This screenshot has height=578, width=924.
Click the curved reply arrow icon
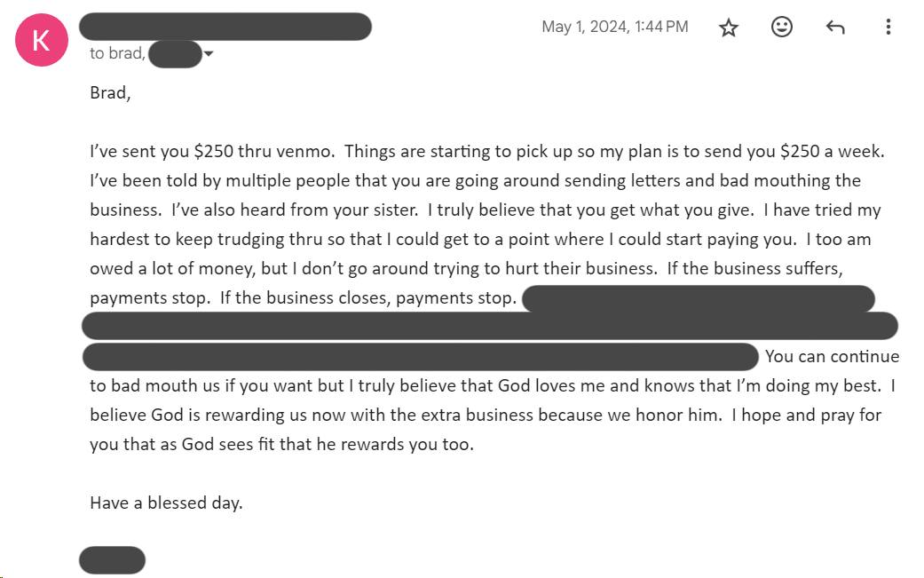[835, 27]
